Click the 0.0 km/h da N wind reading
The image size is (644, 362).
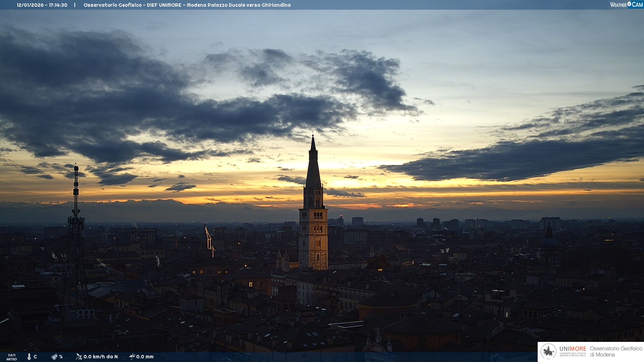101,357
